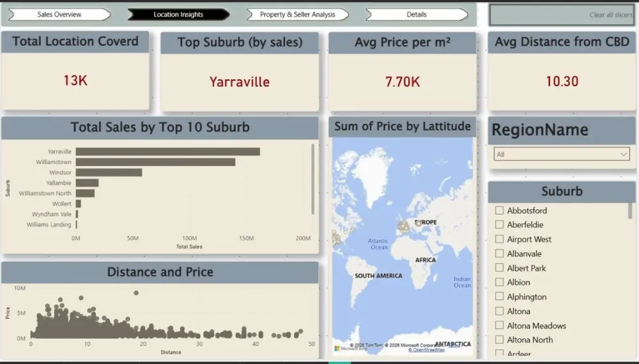Click the Suburb slicer scrollbar

tap(630, 211)
